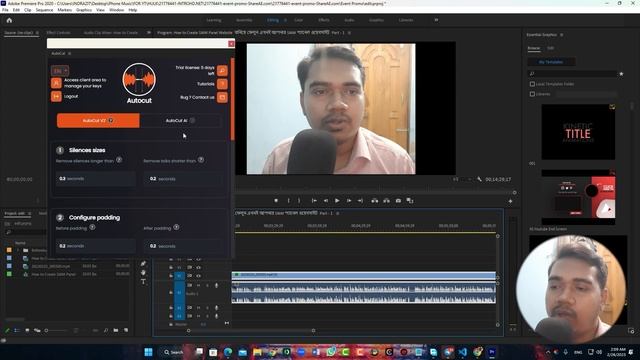Click help icon beside Remove talks shorter than
The image size is (640, 360).
click(201, 160)
